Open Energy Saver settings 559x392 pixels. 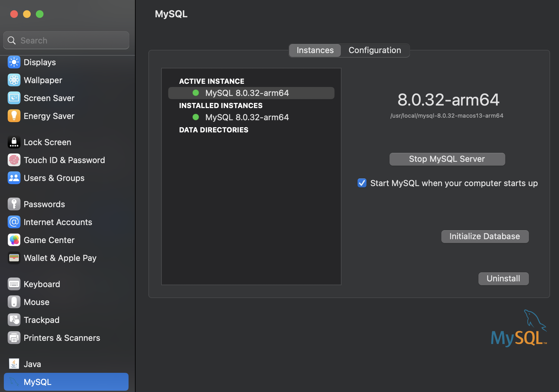[x=49, y=116]
